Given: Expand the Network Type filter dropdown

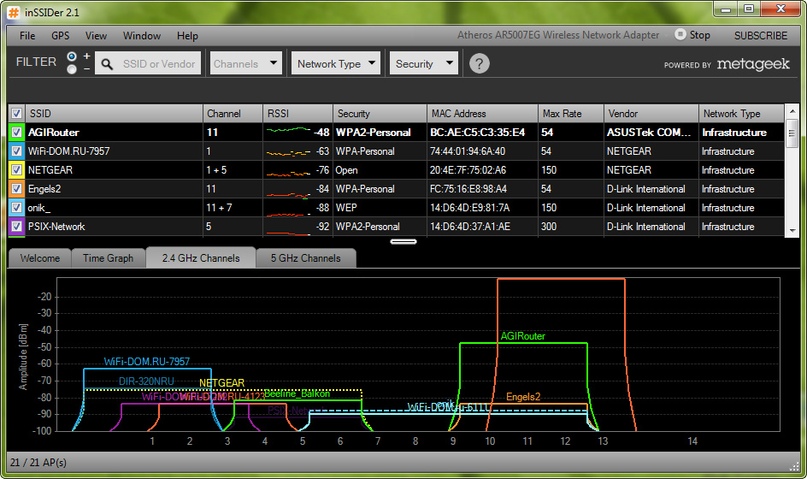Looking at the screenshot, I should pos(337,64).
